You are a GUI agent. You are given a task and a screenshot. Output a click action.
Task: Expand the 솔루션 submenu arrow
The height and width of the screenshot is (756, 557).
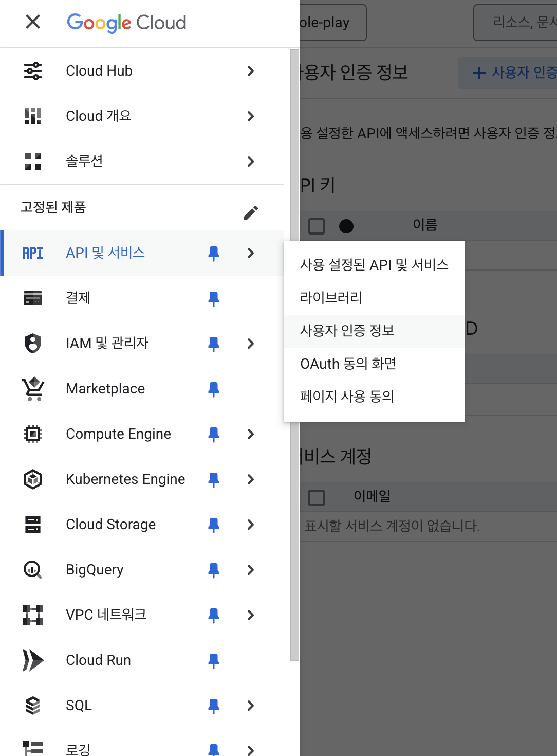coord(251,161)
